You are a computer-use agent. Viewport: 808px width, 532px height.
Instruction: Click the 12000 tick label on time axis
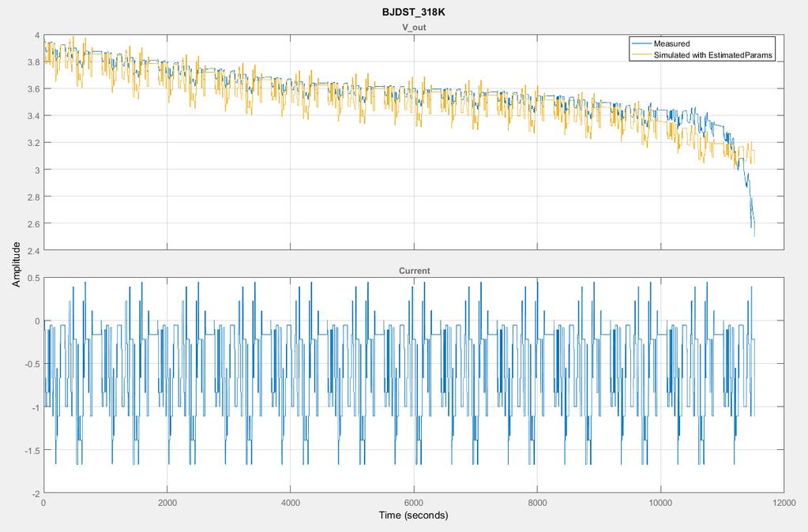[784, 503]
